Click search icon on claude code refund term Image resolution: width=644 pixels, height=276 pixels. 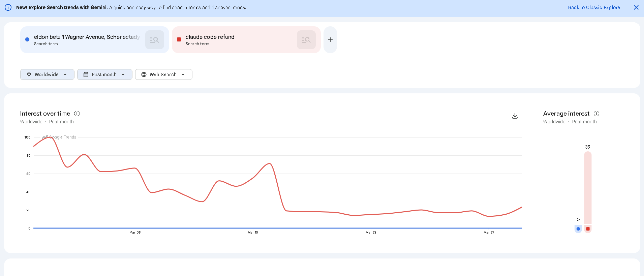306,40
